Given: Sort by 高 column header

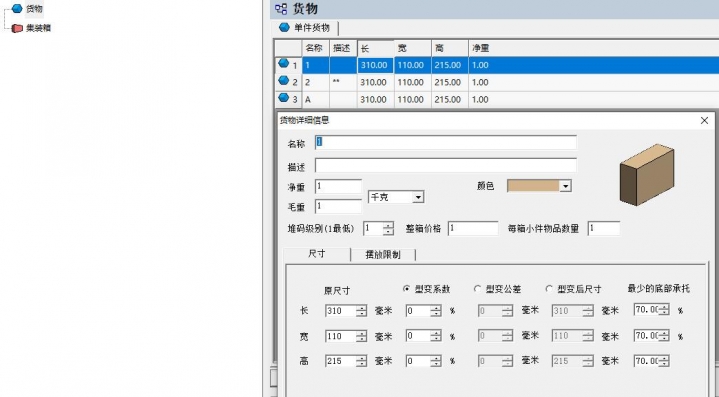Looking at the screenshot, I should (449, 48).
